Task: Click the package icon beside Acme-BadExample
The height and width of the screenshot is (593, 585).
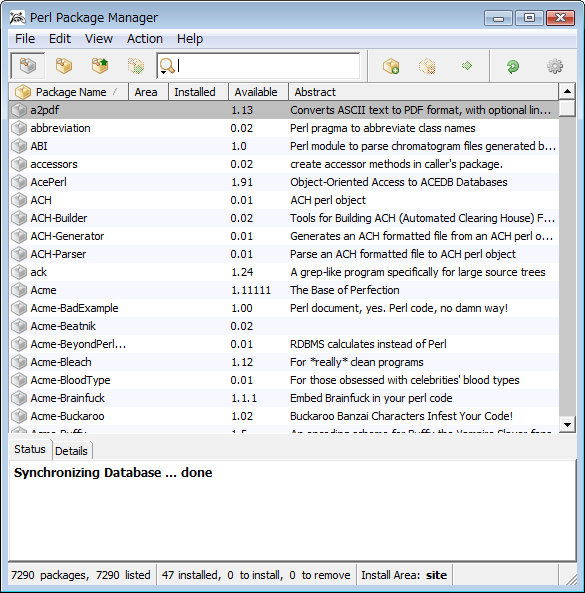Action: coord(19,308)
